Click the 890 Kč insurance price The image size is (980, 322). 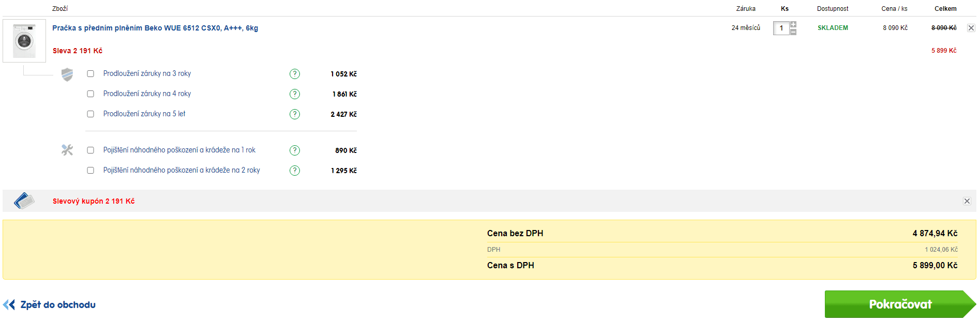(346, 150)
